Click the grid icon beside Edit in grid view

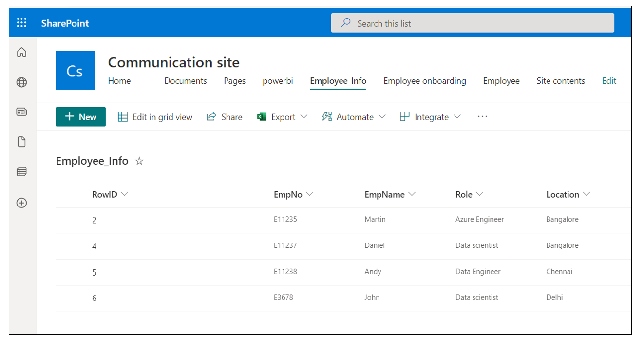[x=123, y=117]
